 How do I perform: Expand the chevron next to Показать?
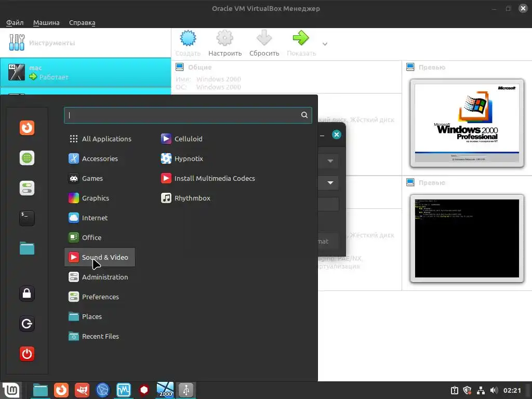pos(325,44)
